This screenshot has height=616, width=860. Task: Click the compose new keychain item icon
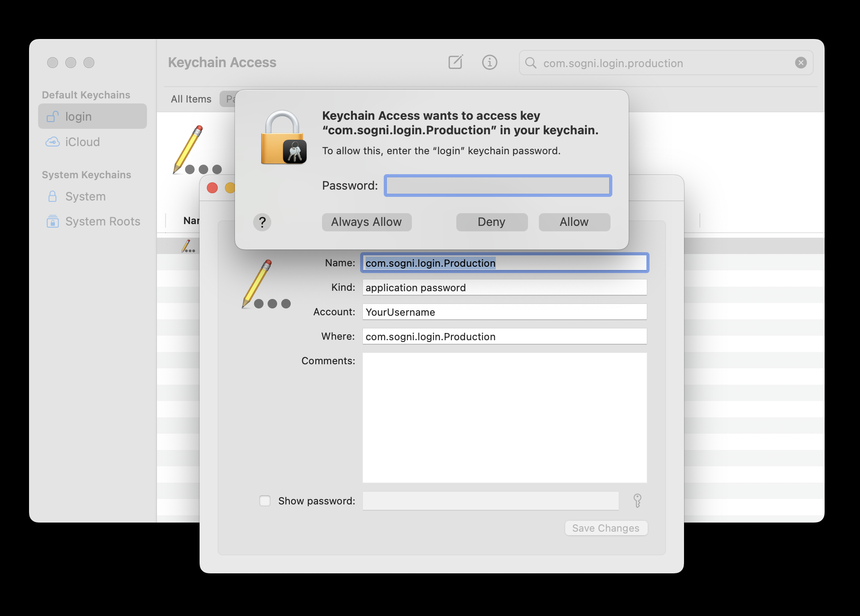(455, 62)
